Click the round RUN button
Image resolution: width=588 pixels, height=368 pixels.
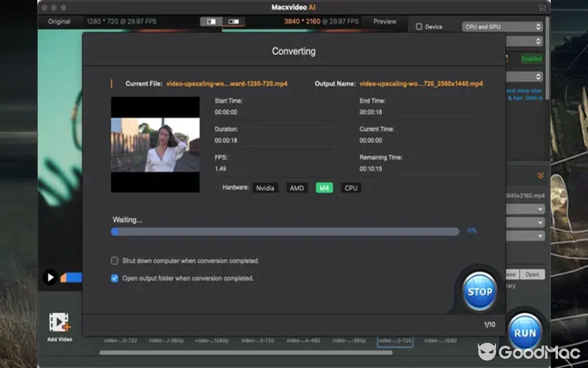(525, 332)
